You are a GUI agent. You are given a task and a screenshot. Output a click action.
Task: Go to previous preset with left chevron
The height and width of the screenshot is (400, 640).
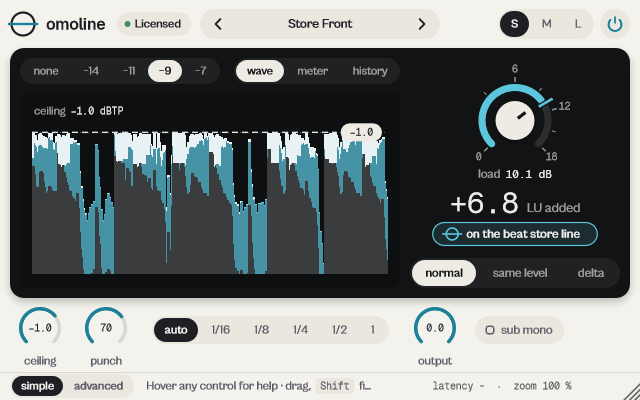tap(218, 24)
